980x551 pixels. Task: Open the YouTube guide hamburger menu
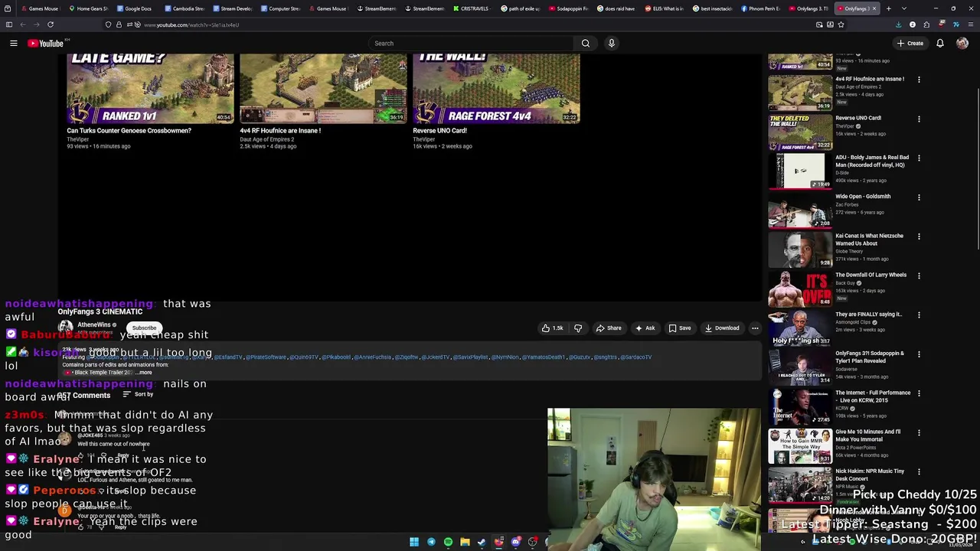pyautogui.click(x=14, y=44)
